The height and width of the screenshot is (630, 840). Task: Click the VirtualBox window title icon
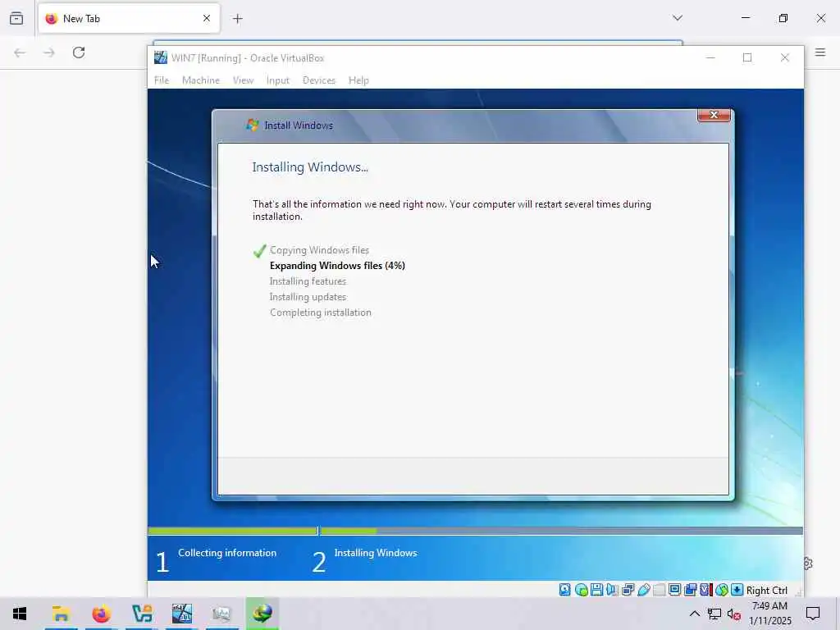tap(160, 58)
